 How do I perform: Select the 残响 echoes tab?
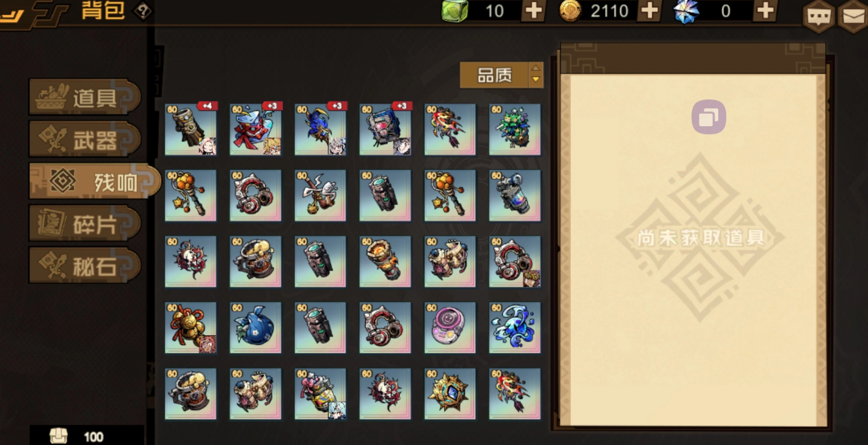[94, 181]
